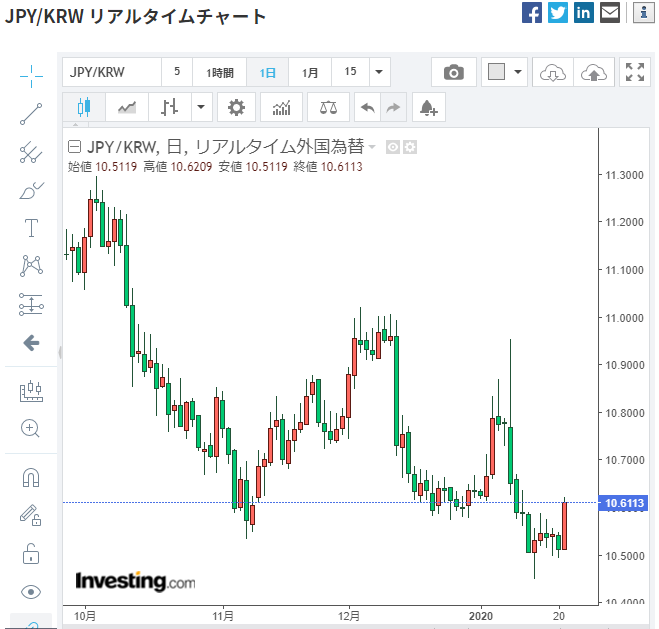Click the JPY/KRW symbol input field

tap(112, 72)
